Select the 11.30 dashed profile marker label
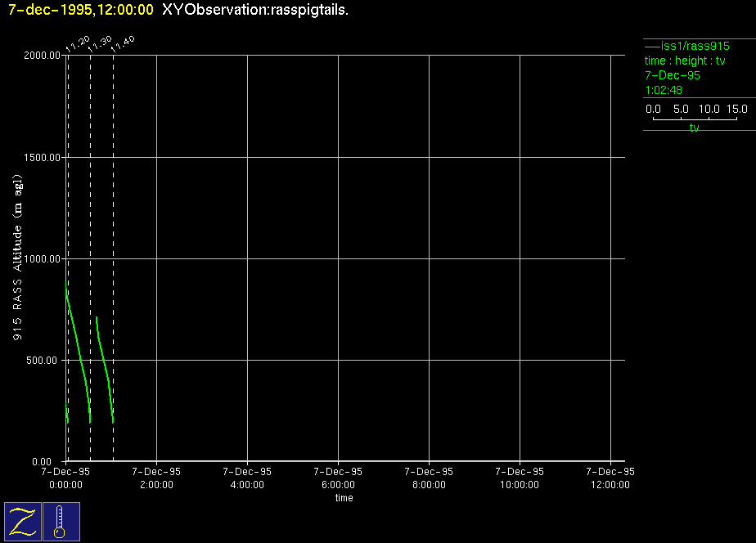This screenshot has height=543, width=756. click(x=101, y=45)
